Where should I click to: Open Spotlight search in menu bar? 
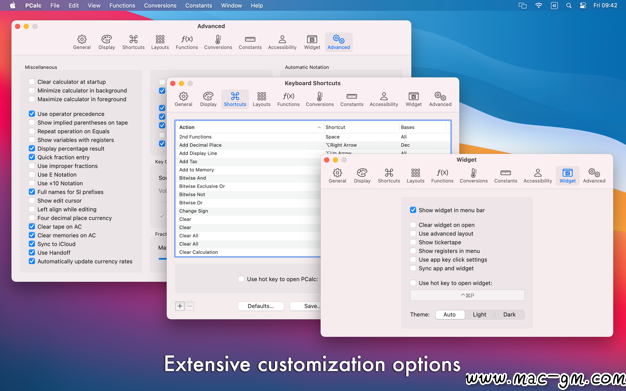pos(569,6)
